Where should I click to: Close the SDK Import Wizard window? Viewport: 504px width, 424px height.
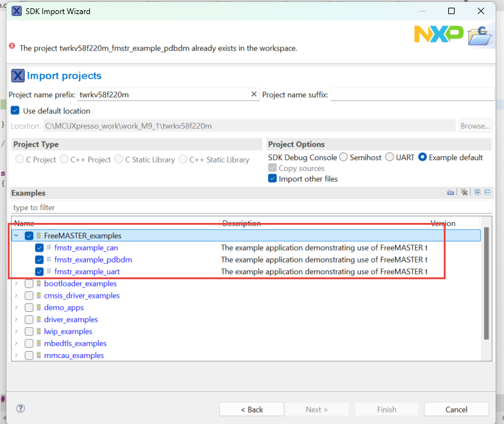pyautogui.click(x=481, y=11)
